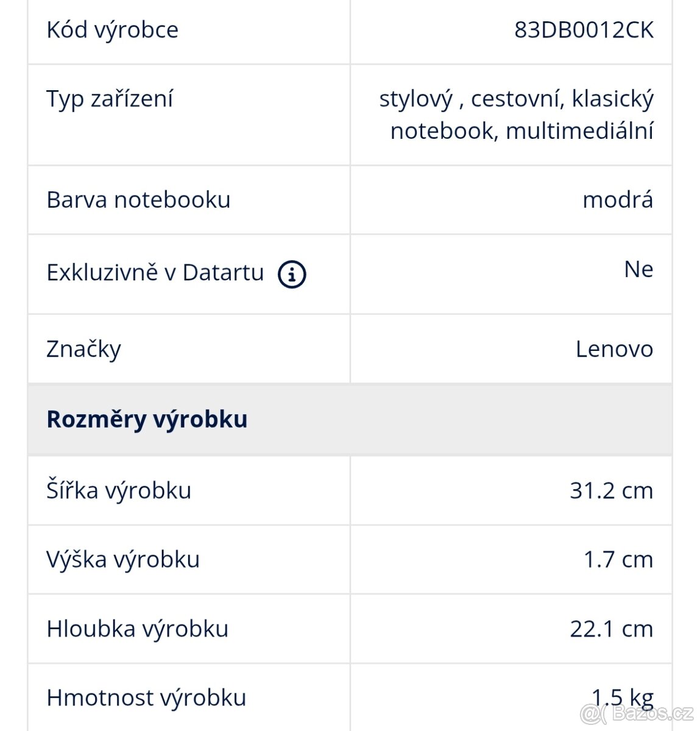Click the Kód výrobce label
This screenshot has width=700, height=731.
[113, 29]
